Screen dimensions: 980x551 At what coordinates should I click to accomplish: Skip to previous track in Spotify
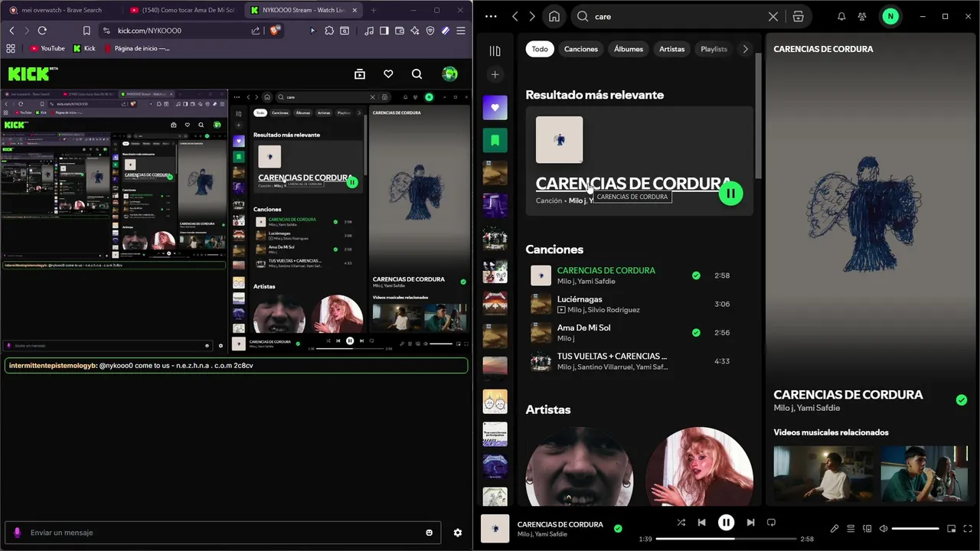click(x=702, y=523)
